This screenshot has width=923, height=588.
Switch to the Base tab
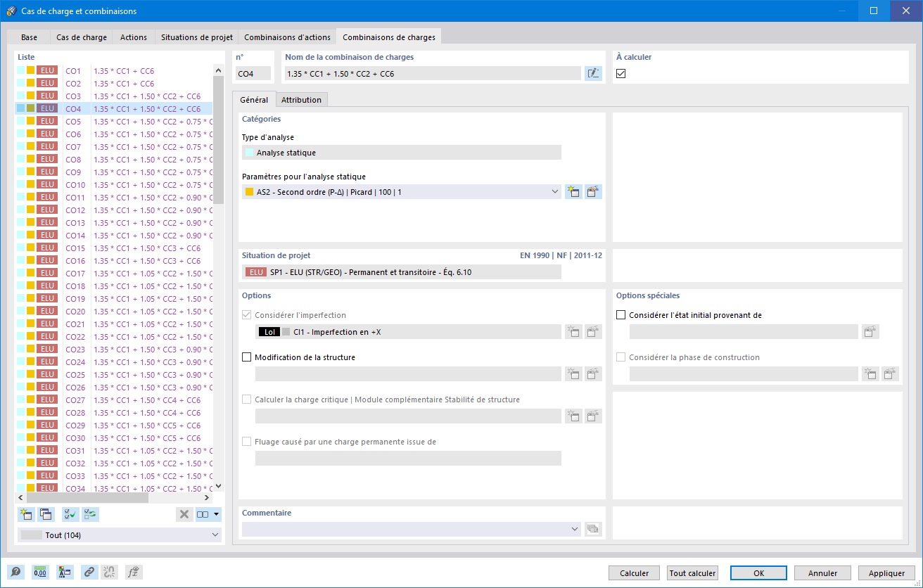pyautogui.click(x=29, y=37)
